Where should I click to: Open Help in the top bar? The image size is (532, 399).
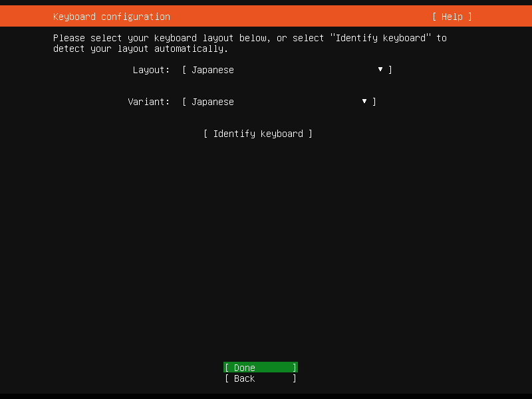[452, 16]
